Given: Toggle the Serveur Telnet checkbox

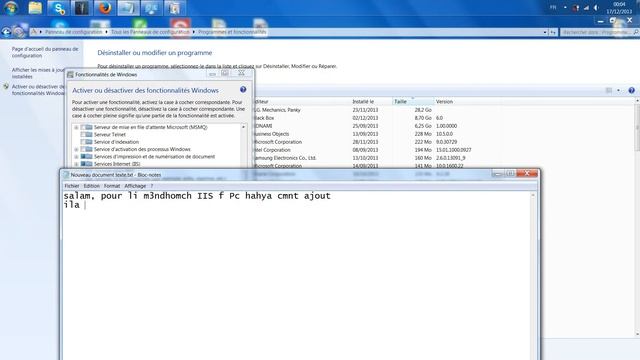Looking at the screenshot, I should pyautogui.click(x=83, y=135).
